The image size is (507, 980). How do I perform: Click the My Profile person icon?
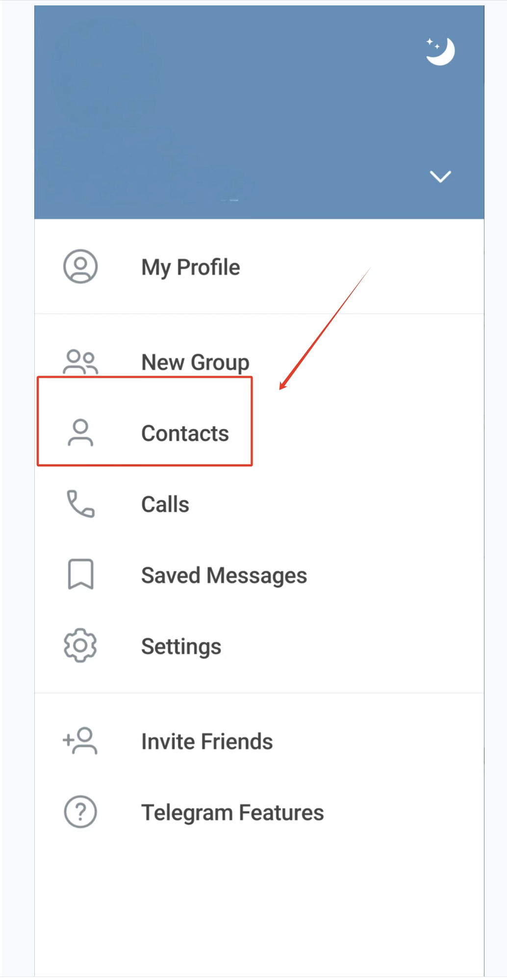[80, 267]
